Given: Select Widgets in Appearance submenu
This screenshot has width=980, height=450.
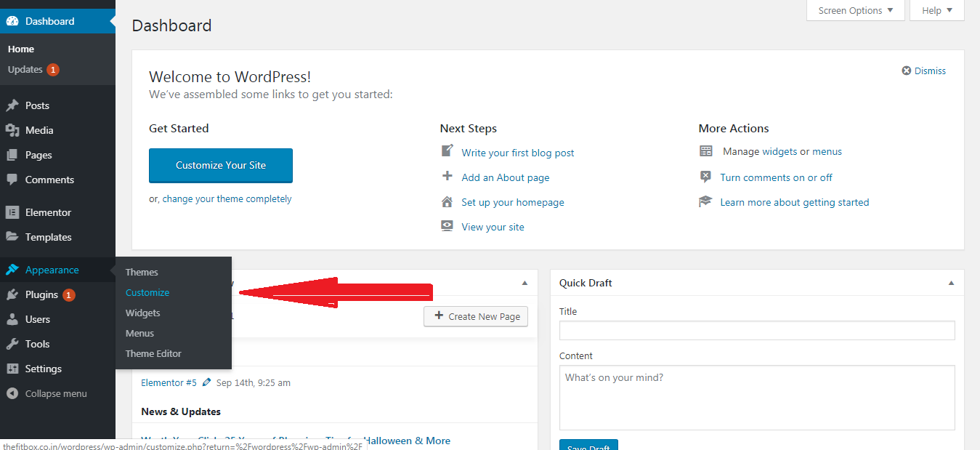Looking at the screenshot, I should click(x=143, y=313).
